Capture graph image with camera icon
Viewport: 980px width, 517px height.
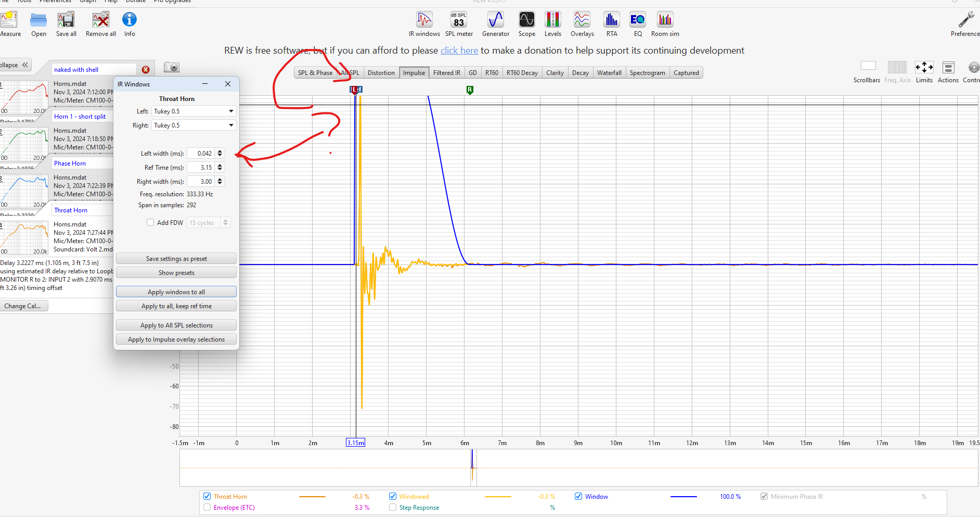(172, 67)
